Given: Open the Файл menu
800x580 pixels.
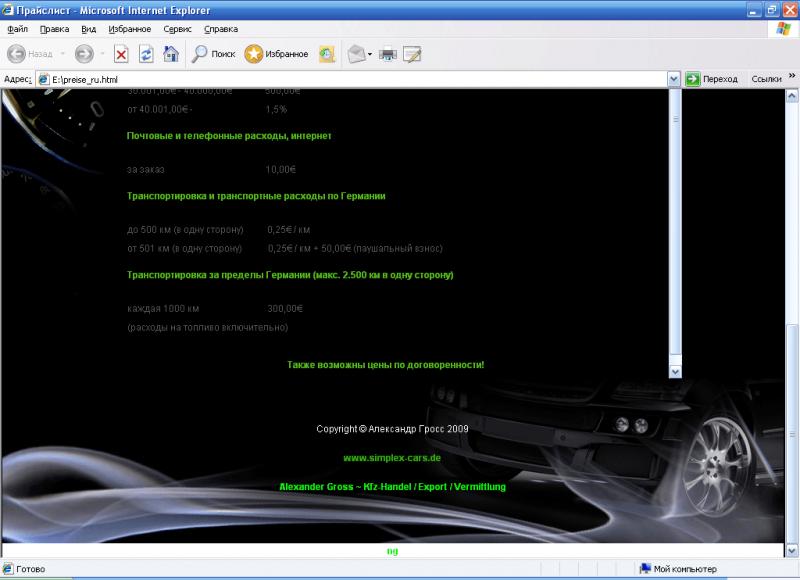Looking at the screenshot, I should click(17, 29).
